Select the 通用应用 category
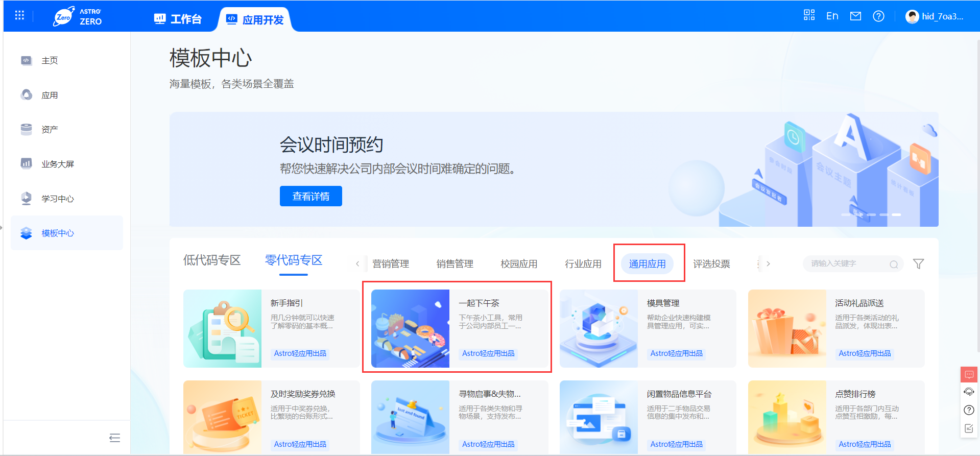 point(648,264)
